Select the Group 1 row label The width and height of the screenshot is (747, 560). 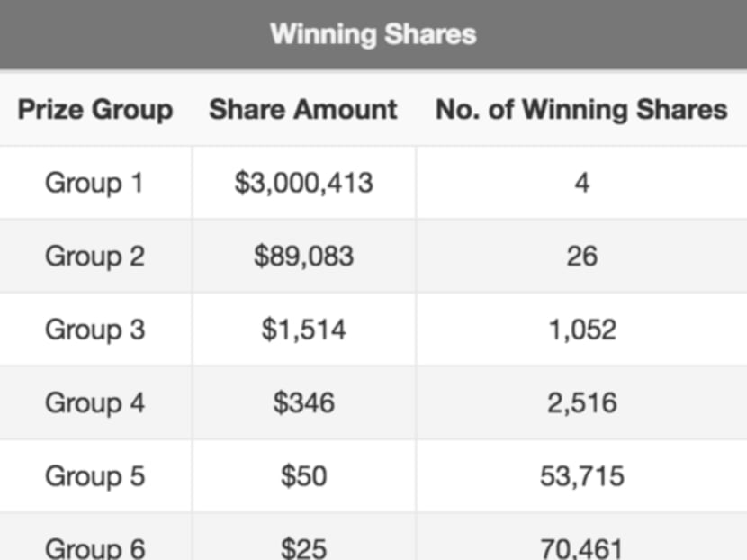point(94,184)
